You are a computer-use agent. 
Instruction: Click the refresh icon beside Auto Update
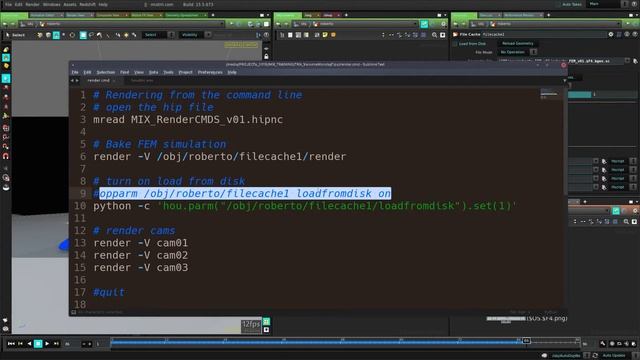pos(595,356)
